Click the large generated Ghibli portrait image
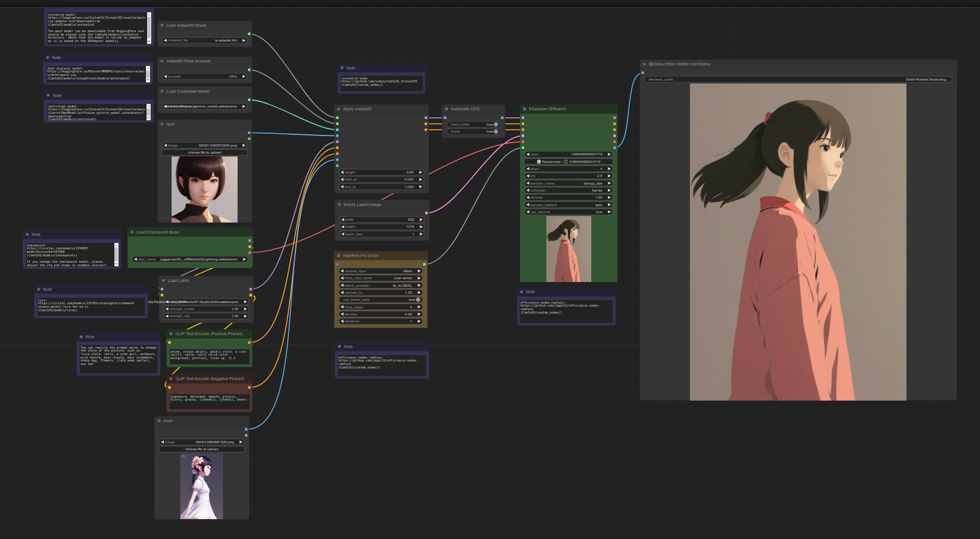The width and height of the screenshot is (980, 539). [798, 242]
